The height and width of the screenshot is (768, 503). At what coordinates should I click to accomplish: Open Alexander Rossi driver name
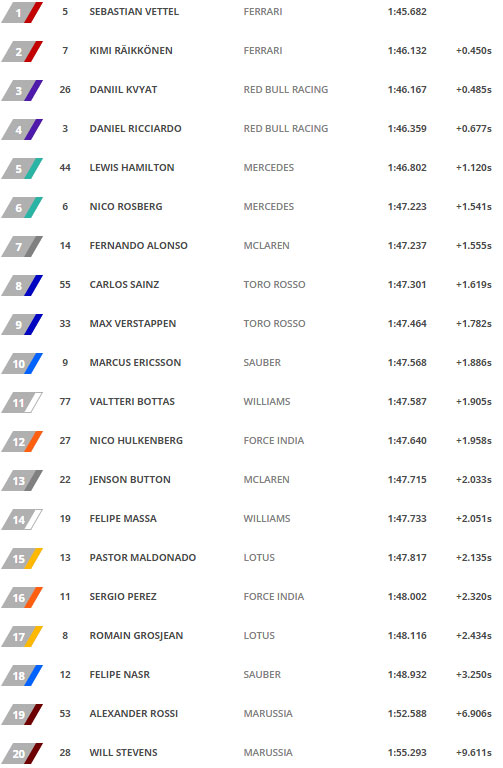coord(134,714)
